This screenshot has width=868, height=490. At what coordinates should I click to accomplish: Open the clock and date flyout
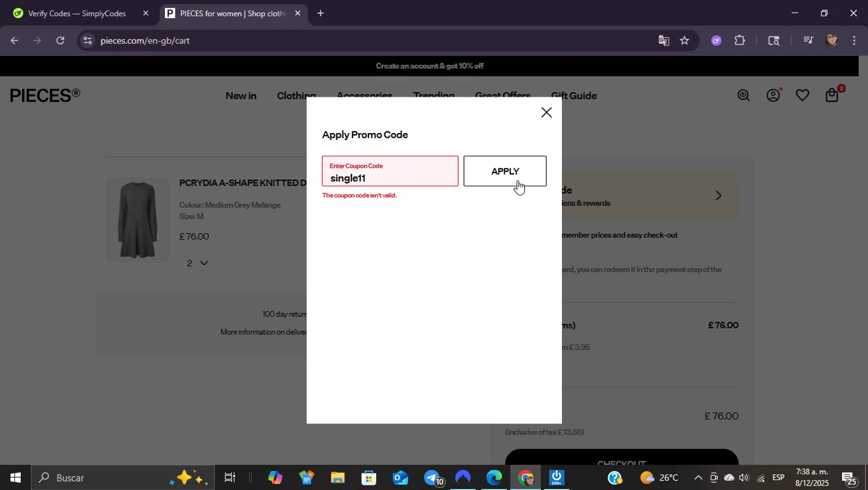click(x=812, y=477)
